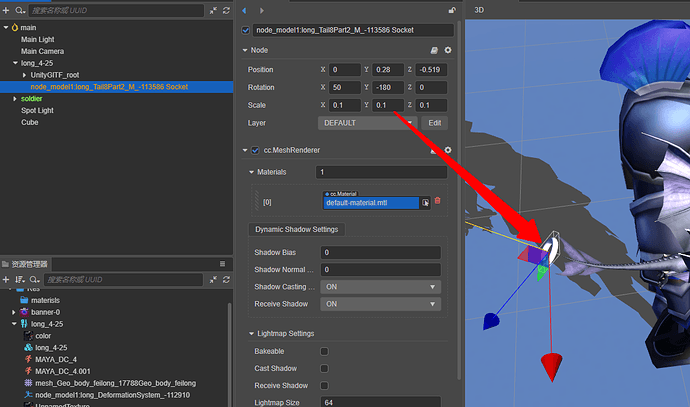Viewport: 690px width, 407px height.
Task: Click the locate asset icon beside default-material.mtl
Action: click(425, 202)
